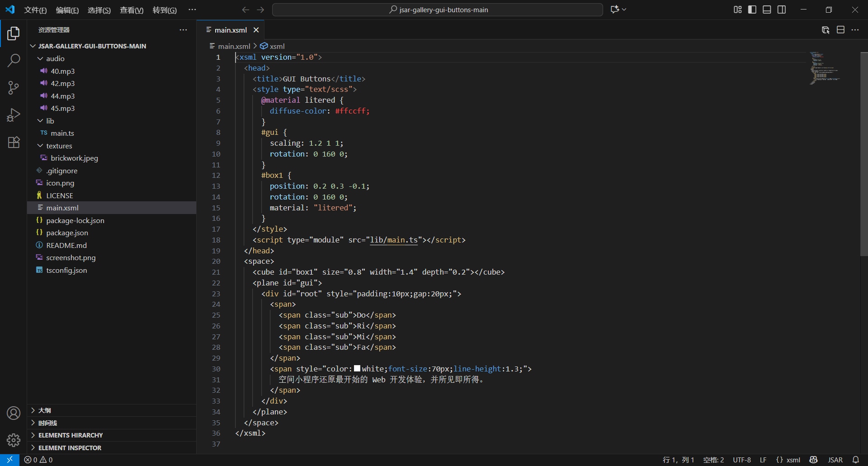Open package.json in the explorer
The width and height of the screenshot is (868, 466).
[x=112, y=233]
